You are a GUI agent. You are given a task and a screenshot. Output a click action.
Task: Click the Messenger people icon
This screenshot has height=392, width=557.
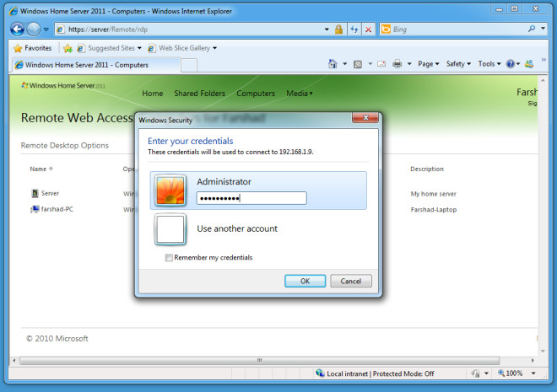(529, 64)
